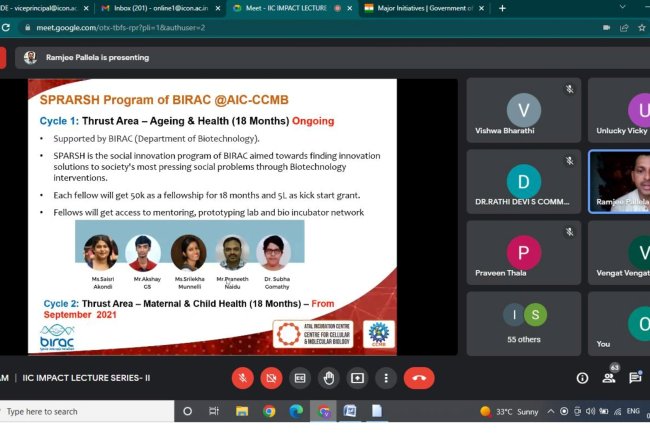650x433 pixels.
Task: Click the camera permission icon in address bar
Action: tap(606, 28)
